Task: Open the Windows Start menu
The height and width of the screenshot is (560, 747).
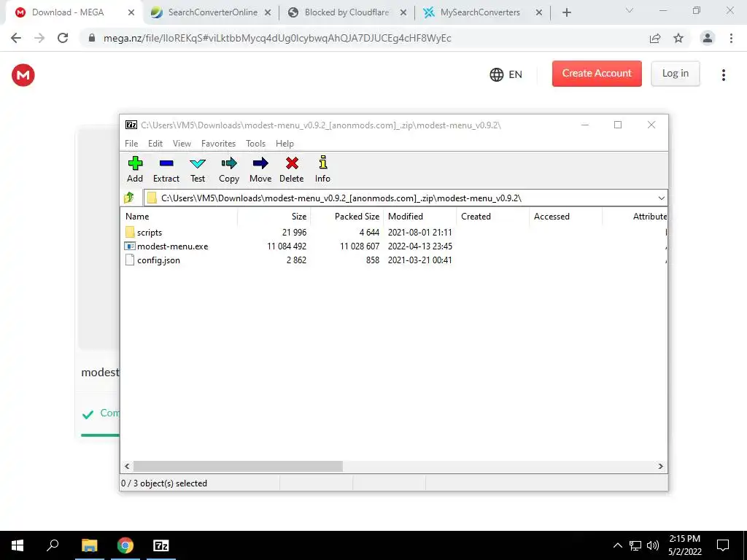Action: [18, 545]
